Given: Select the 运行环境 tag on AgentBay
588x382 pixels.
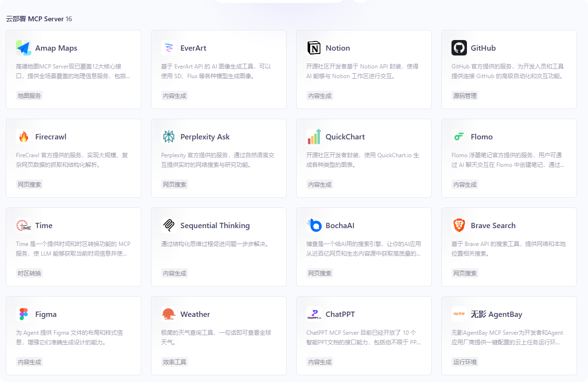Looking at the screenshot, I should (465, 362).
